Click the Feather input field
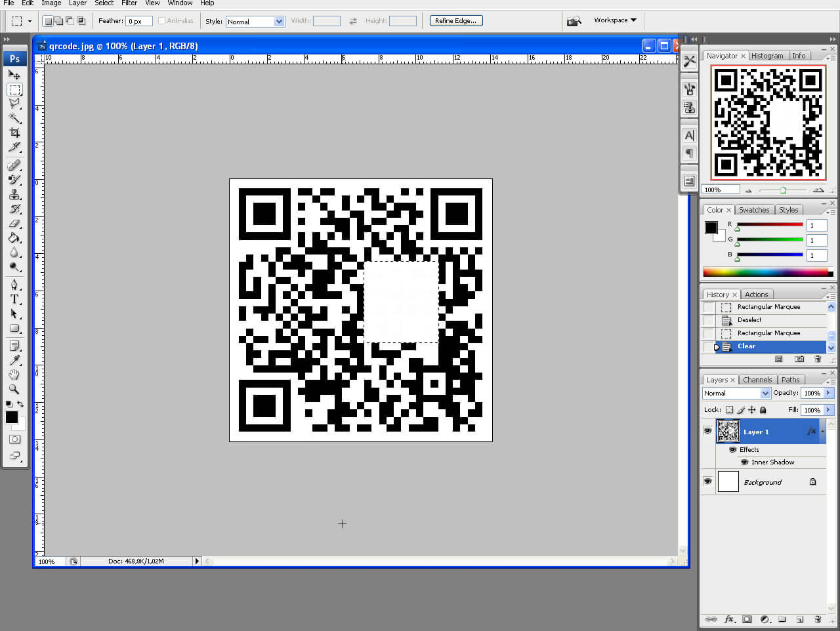Screen dimensions: 840x631 tap(139, 21)
